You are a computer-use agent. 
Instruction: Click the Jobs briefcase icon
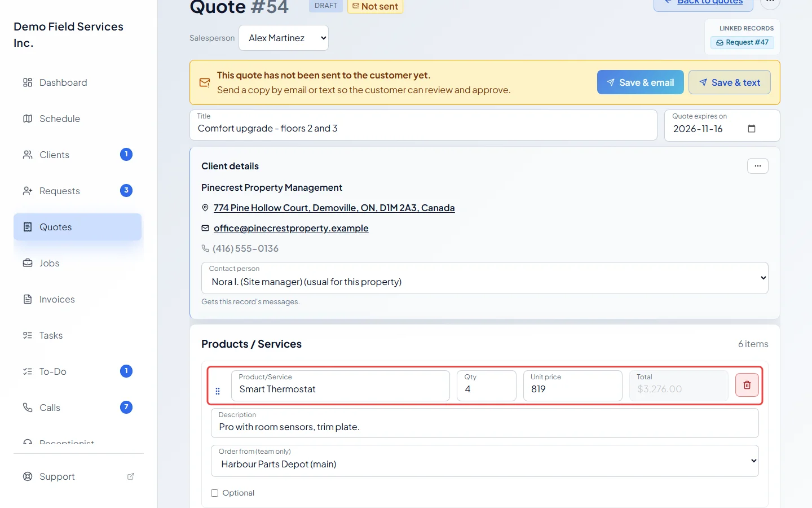coord(28,263)
